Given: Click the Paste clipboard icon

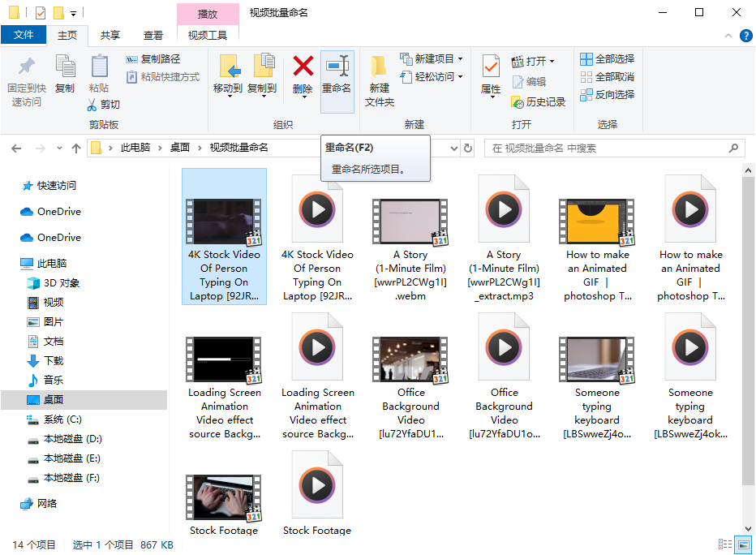Looking at the screenshot, I should point(99,67).
